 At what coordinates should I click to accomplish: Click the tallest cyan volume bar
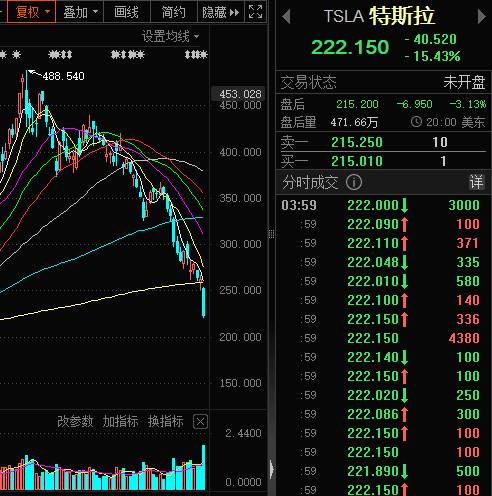tap(203, 467)
